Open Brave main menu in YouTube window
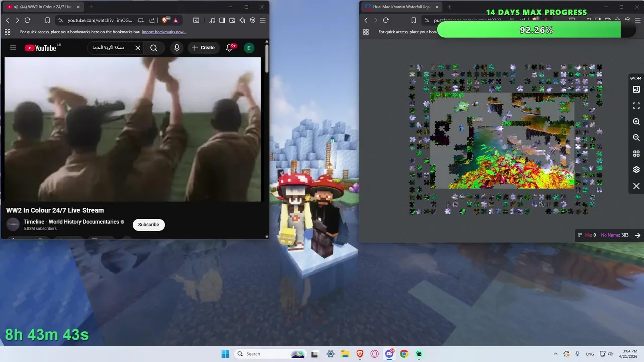The width and height of the screenshot is (644, 362). (263, 20)
